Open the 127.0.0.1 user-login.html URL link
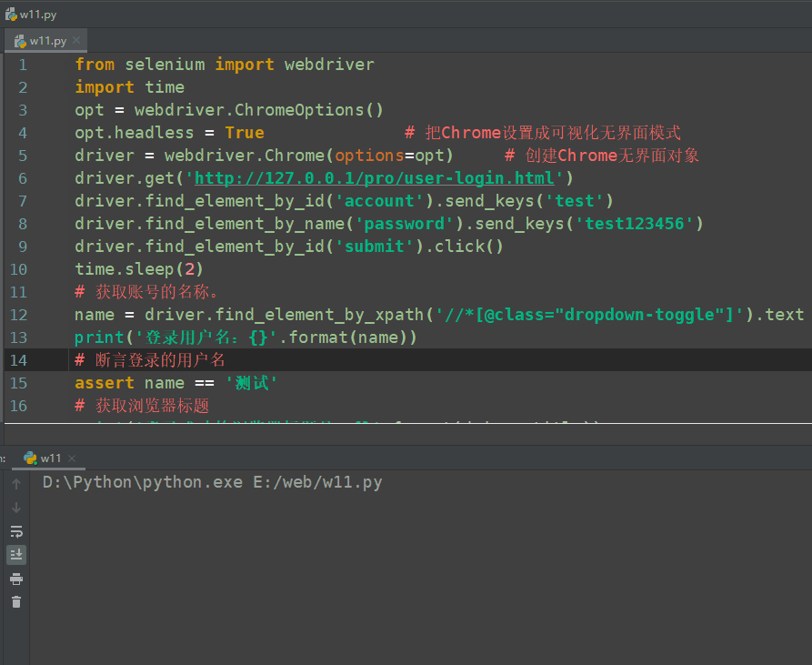 click(x=374, y=178)
